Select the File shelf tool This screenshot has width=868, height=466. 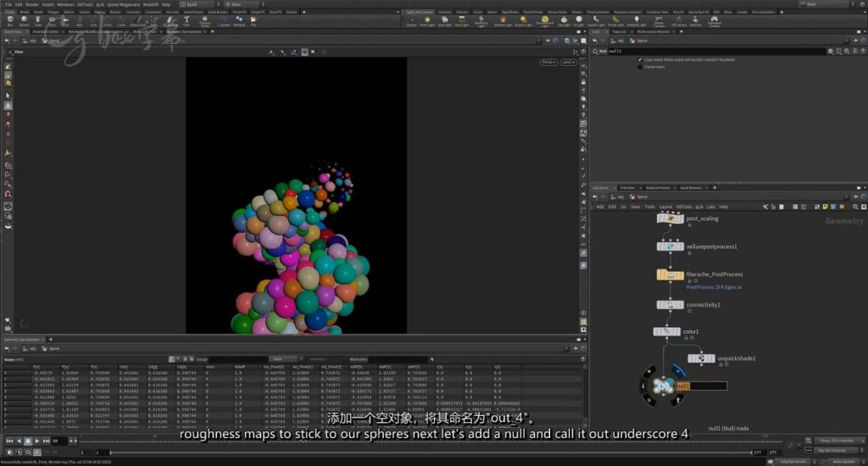pyautogui.click(x=253, y=21)
